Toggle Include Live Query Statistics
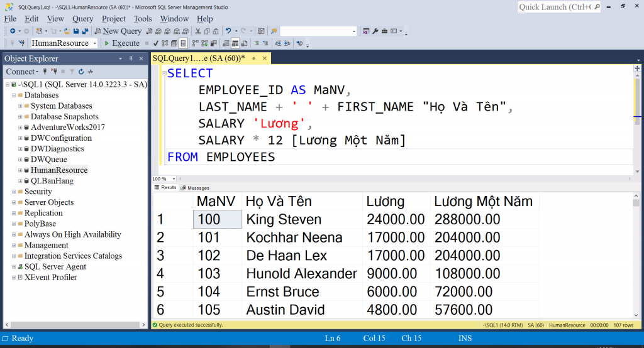Viewport: 644px width, 348px height. 204,43
